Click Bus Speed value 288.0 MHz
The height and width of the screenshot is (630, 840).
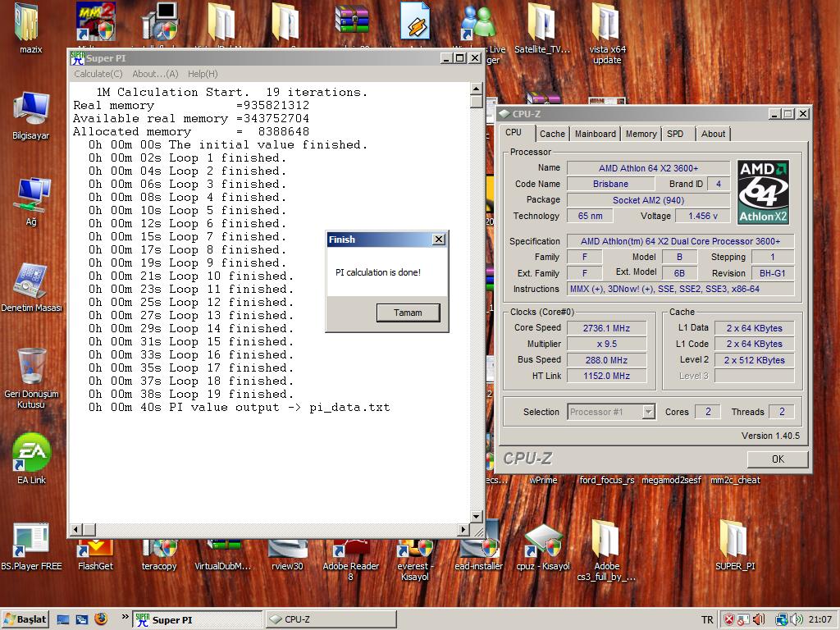point(606,360)
